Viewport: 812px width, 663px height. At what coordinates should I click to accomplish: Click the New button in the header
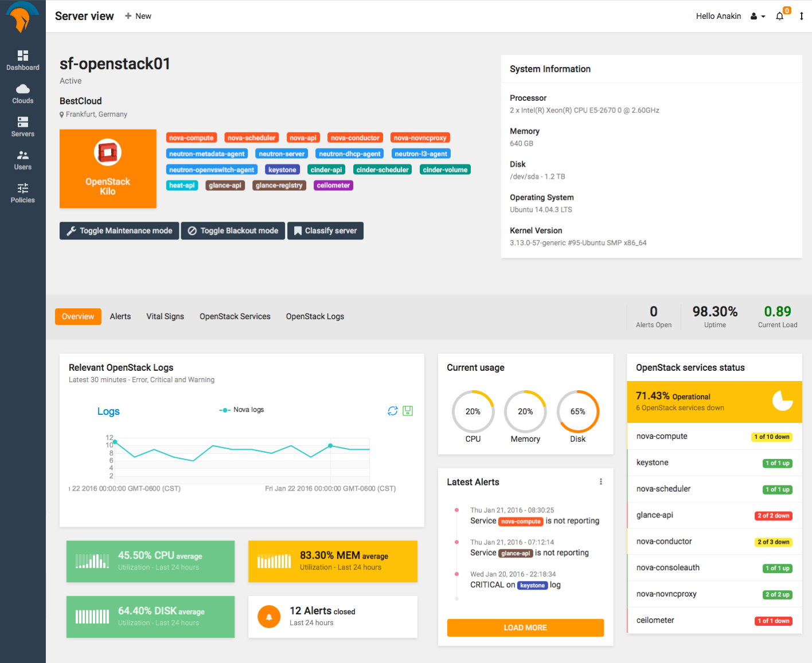tap(138, 16)
